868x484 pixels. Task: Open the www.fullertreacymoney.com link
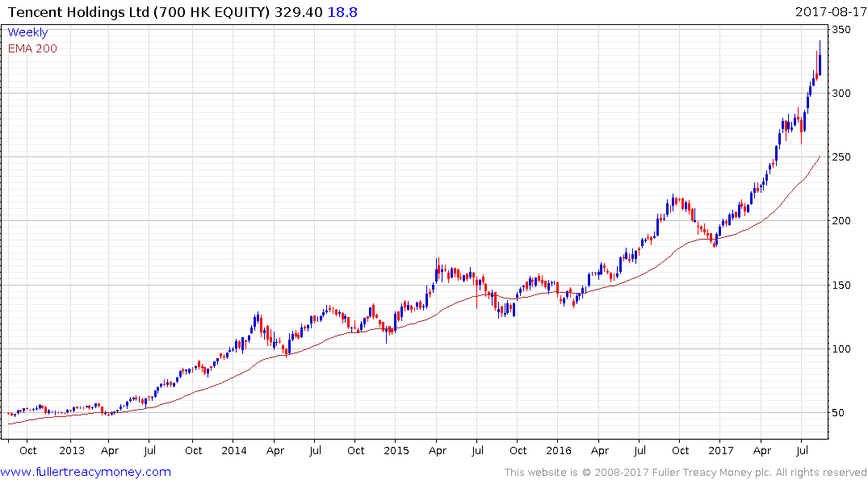tap(86, 472)
